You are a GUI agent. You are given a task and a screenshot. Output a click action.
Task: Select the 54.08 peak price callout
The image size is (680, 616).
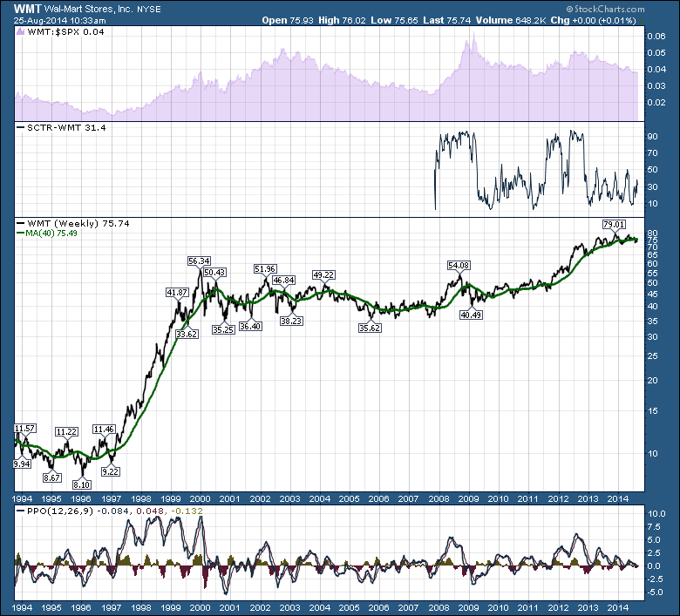(x=459, y=265)
